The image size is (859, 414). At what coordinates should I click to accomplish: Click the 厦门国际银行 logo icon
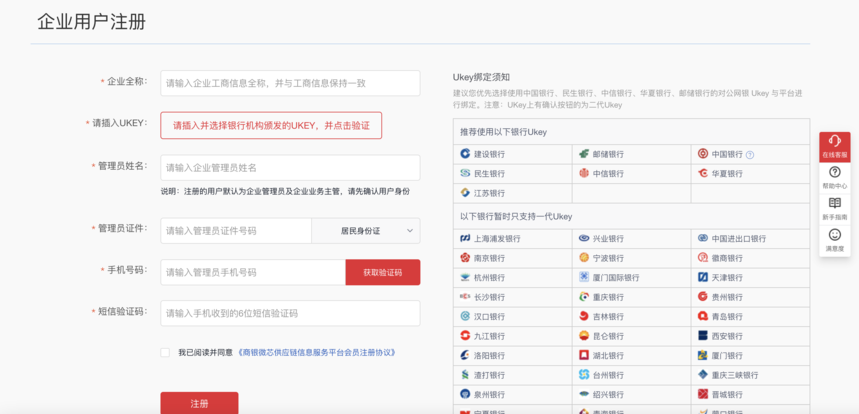[584, 277]
